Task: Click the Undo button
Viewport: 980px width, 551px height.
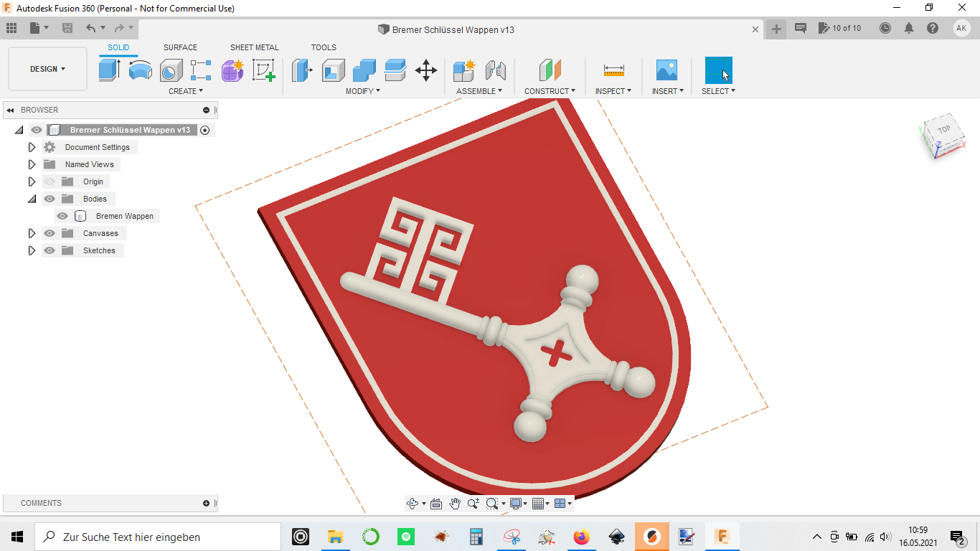Action: 90,28
